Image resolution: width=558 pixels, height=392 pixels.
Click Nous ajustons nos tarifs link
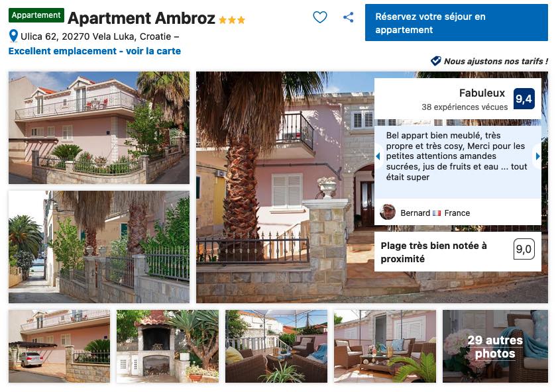[496, 61]
